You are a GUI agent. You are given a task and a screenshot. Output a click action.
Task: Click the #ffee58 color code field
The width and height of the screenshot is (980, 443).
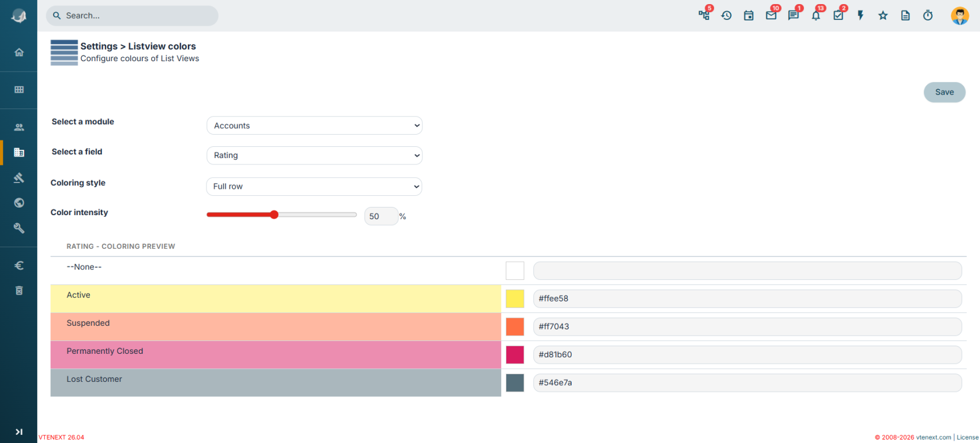(747, 298)
